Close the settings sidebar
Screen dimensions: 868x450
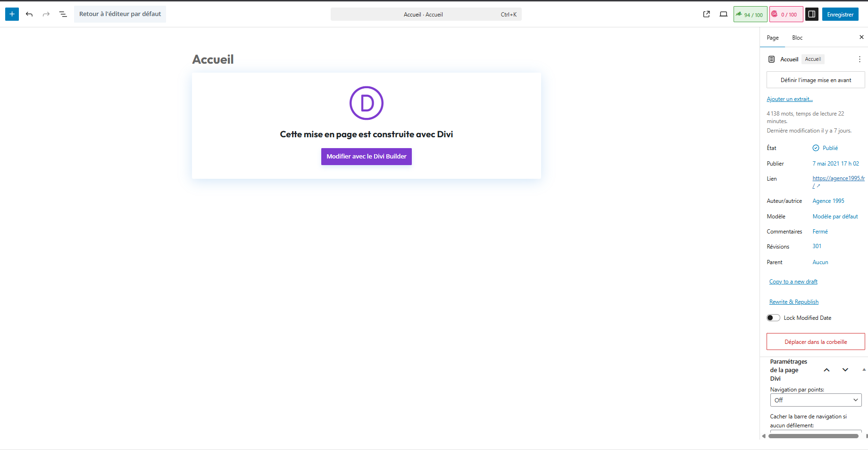click(x=861, y=37)
